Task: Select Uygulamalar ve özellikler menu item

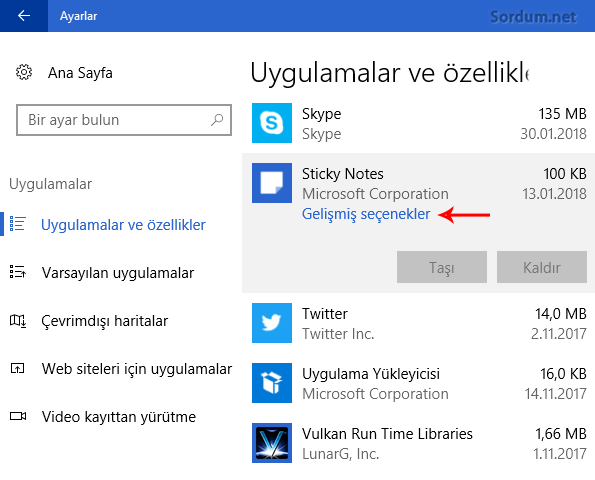Action: [123, 225]
